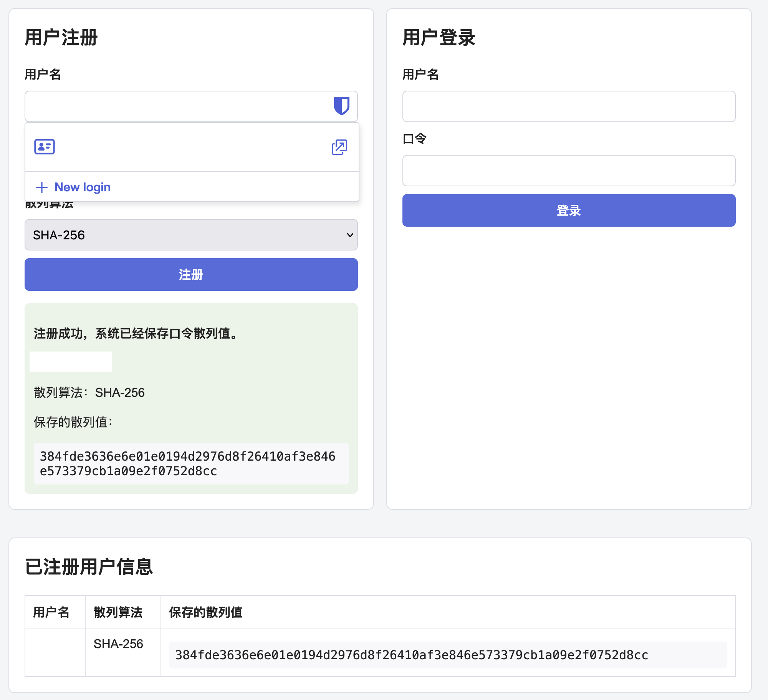
Task: Click the 登录 button
Action: coord(569,210)
